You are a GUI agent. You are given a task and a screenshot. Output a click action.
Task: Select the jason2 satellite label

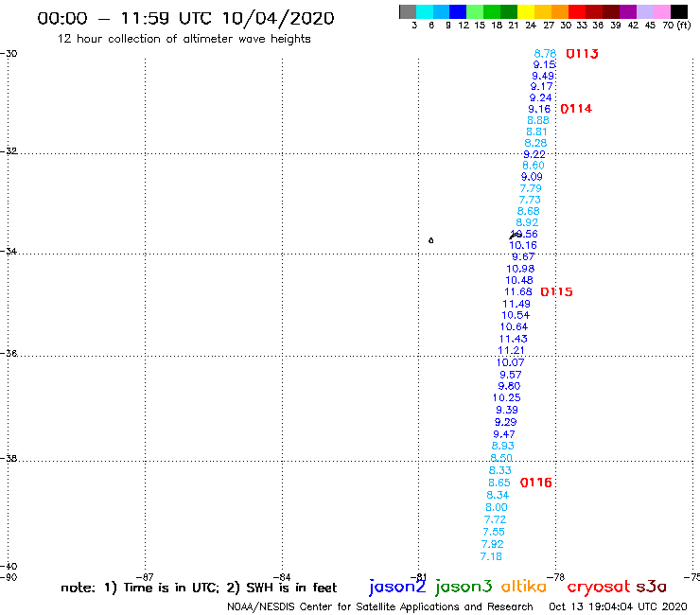[397, 587]
